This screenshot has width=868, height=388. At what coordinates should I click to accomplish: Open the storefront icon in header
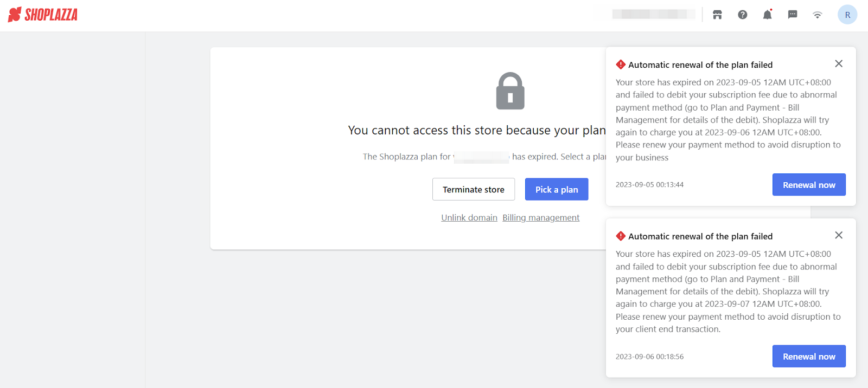(x=717, y=15)
